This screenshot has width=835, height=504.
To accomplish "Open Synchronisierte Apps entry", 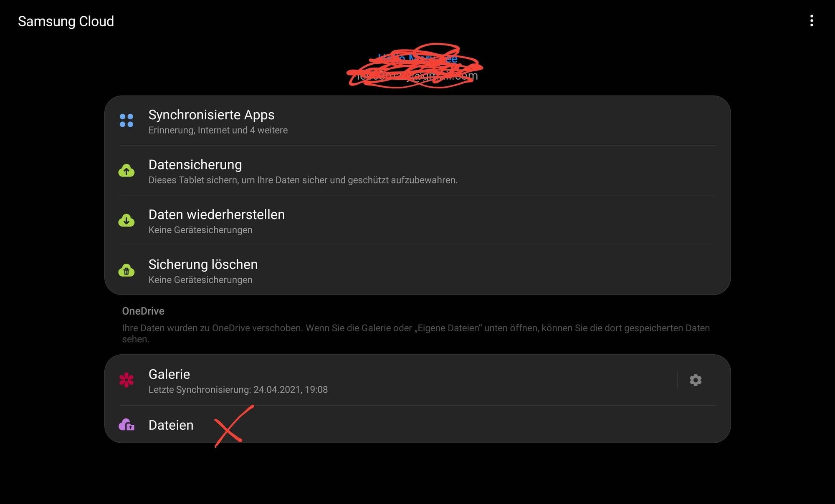I will 417,121.
